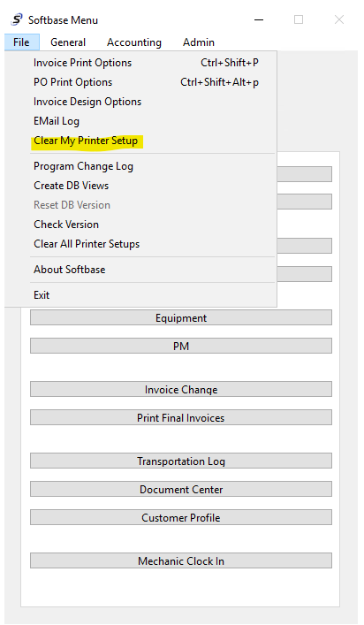This screenshot has width=364, height=625.
Task: Open the Document Center button
Action: 181,489
